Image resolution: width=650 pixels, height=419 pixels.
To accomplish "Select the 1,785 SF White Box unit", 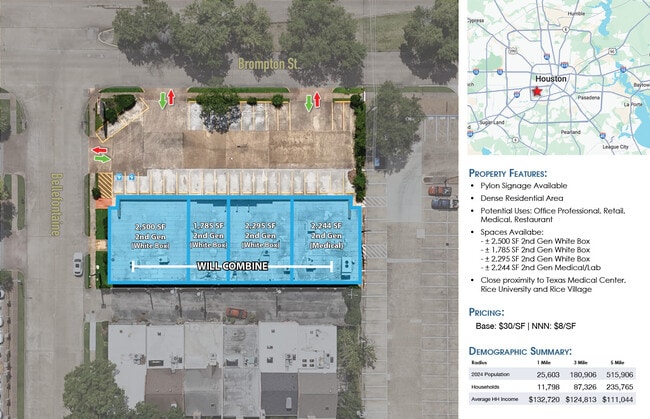I will (x=210, y=236).
